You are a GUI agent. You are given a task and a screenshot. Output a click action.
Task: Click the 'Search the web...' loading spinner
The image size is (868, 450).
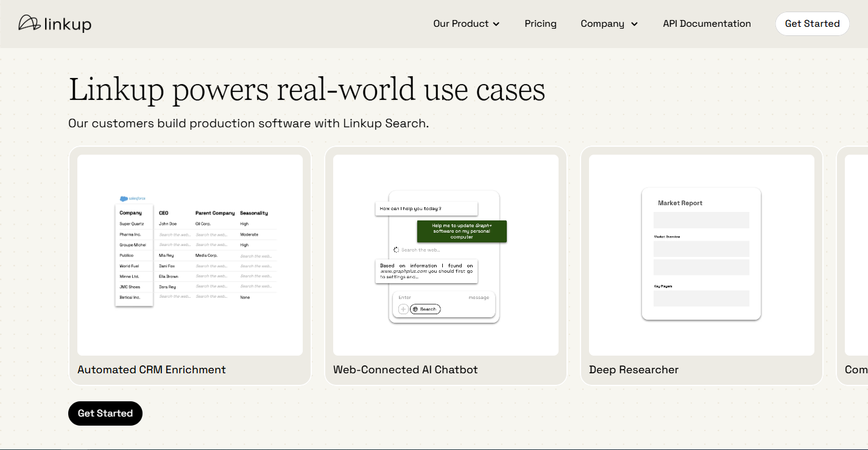397,250
